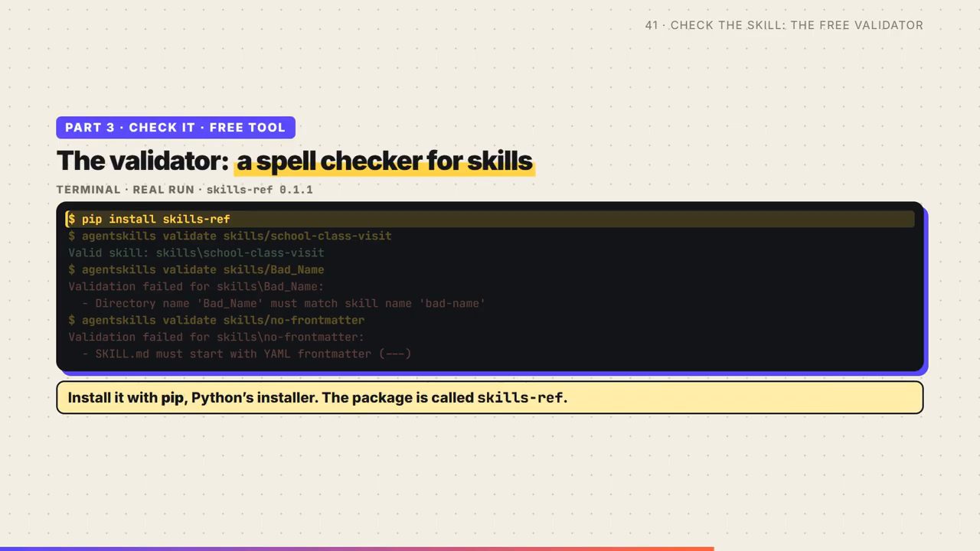The width and height of the screenshot is (980, 551).
Task: Click 'Validation failed for skills\no-frontmatter:' line
Action: 216,337
